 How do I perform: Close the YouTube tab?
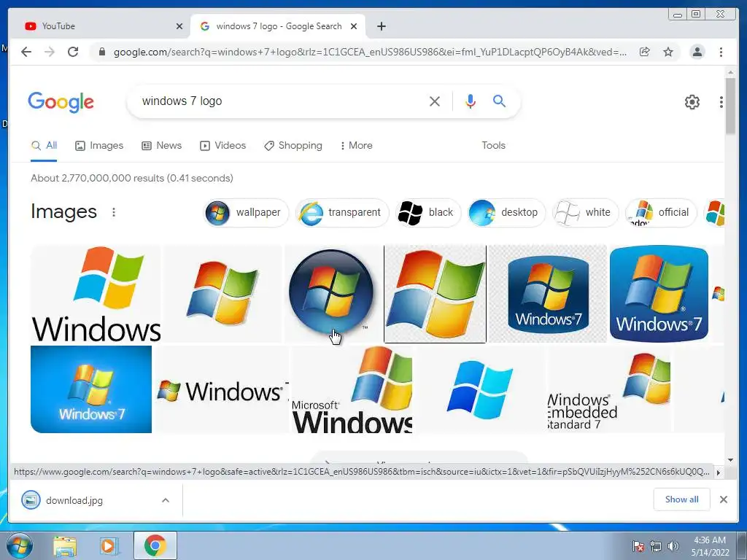[x=179, y=26]
